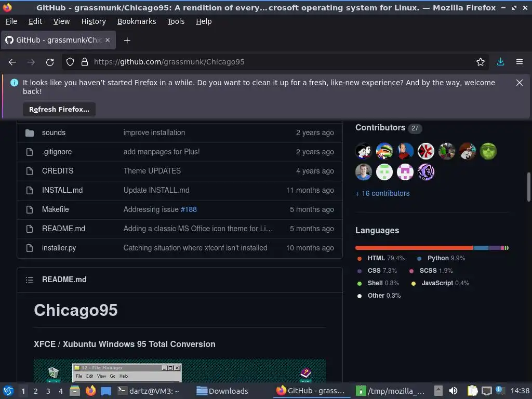This screenshot has height=399, width=532.
Task: Switch to workspace 3 in taskbar
Action: [x=48, y=391]
